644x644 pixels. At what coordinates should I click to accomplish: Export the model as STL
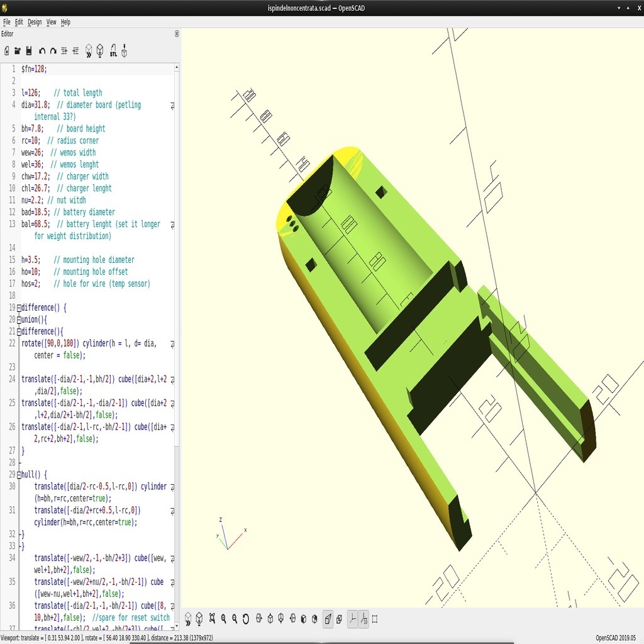[112, 52]
